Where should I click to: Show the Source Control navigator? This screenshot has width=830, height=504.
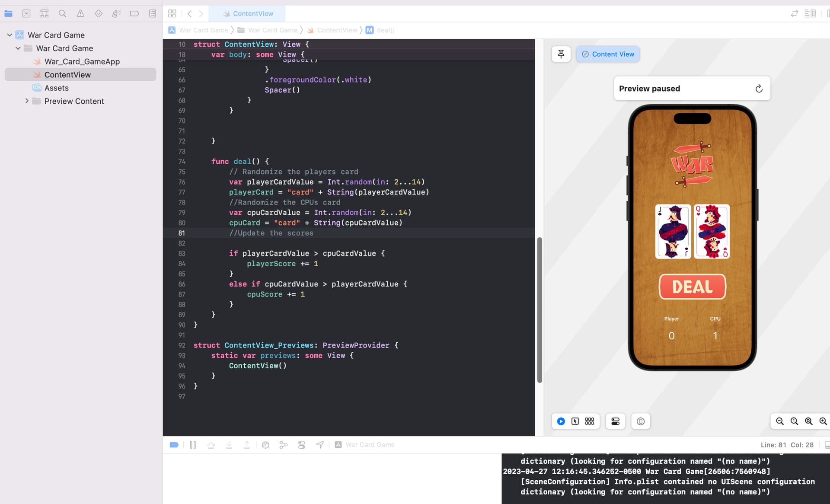pyautogui.click(x=26, y=13)
